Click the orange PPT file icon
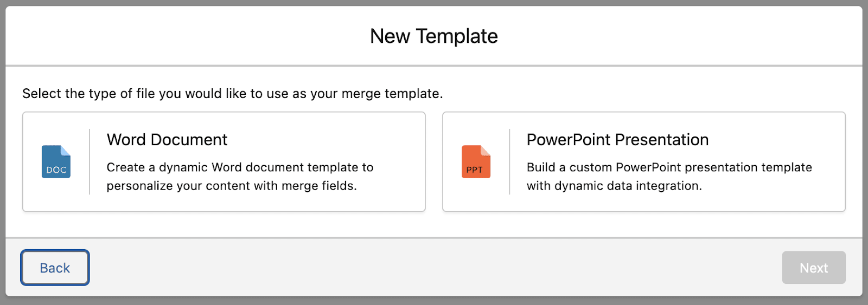 pos(476,161)
